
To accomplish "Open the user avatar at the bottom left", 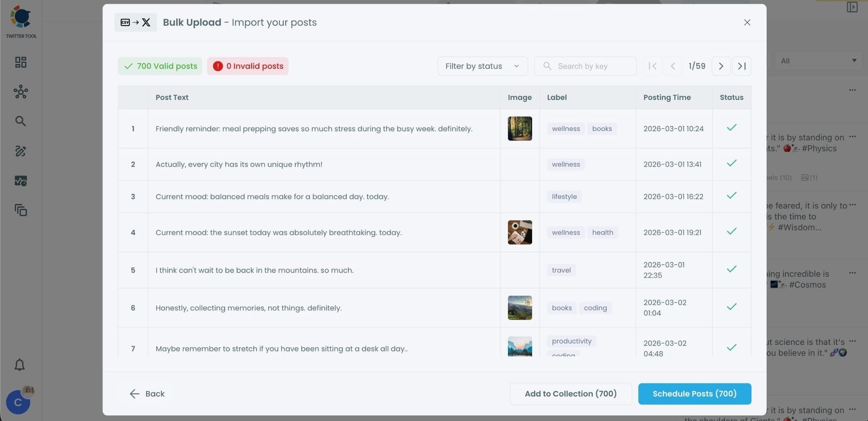I will pos(18,402).
